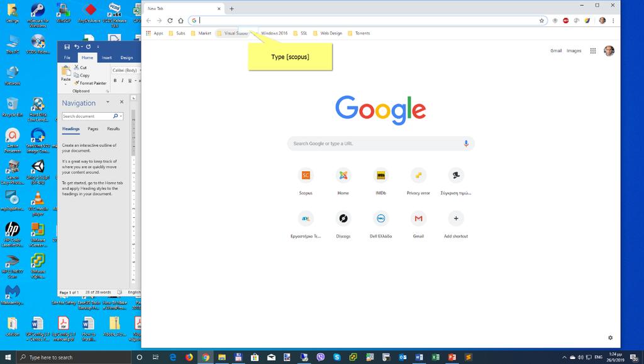Open Task View on the taskbar
The width and height of the screenshot is (644, 364).
[156, 357]
